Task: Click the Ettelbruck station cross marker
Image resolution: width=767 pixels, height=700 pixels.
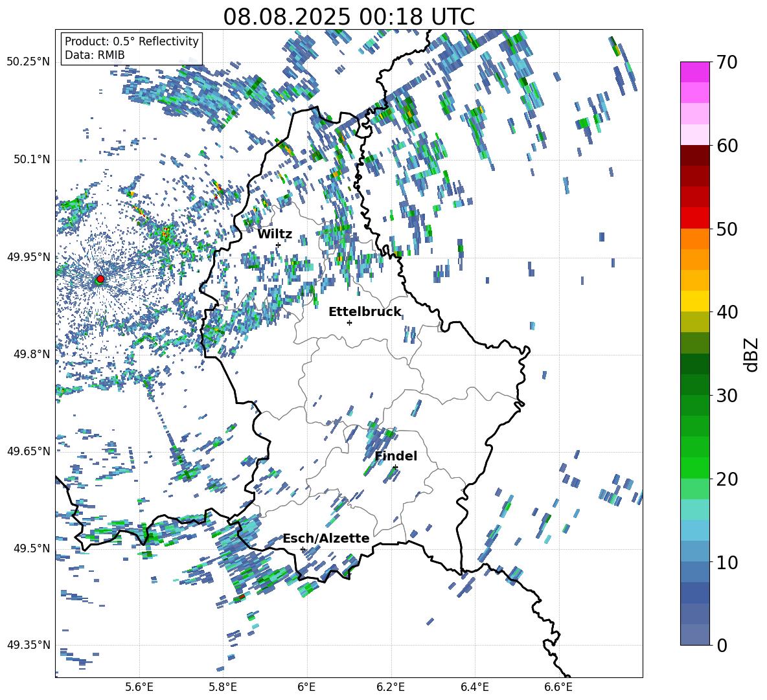Action: tap(349, 322)
